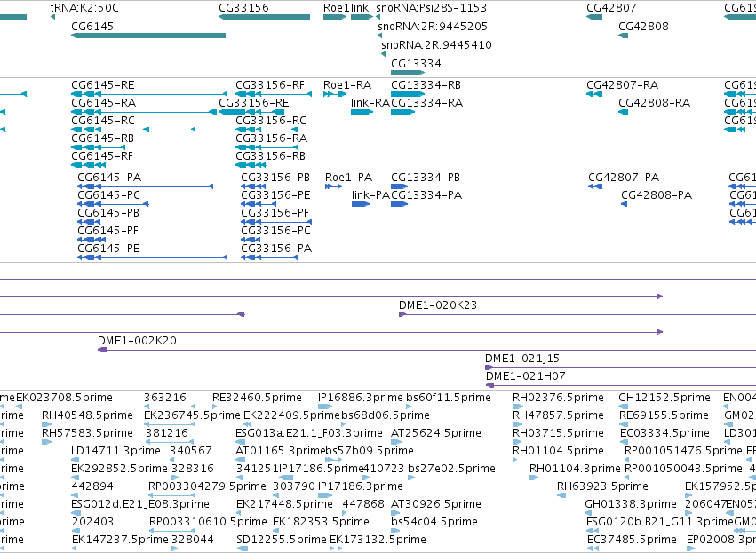
Task: Select protein label CG33156-PA
Action: (x=277, y=248)
